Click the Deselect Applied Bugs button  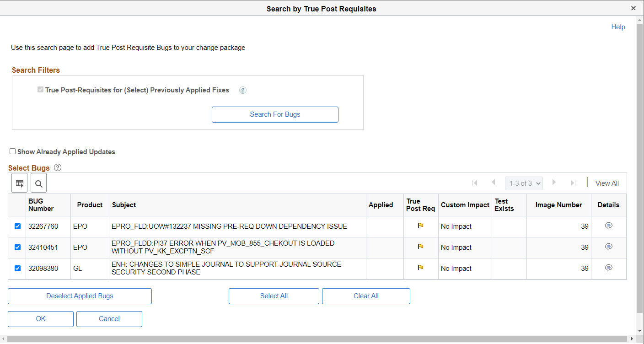click(x=79, y=296)
